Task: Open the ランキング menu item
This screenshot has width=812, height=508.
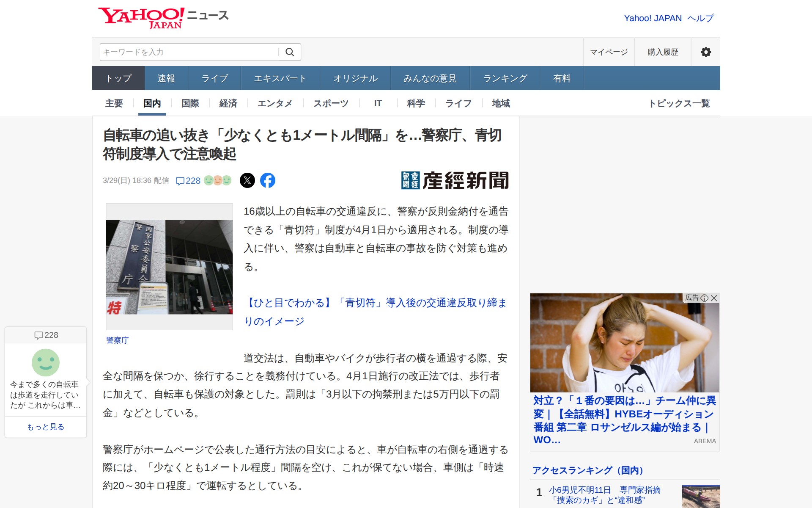Action: pos(505,78)
